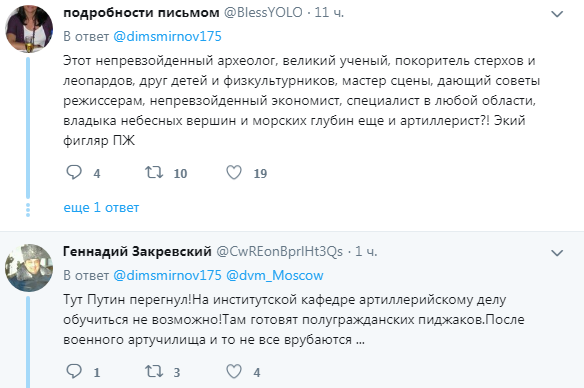Open the @CwREonBprIHt3Qs handle

point(279,252)
